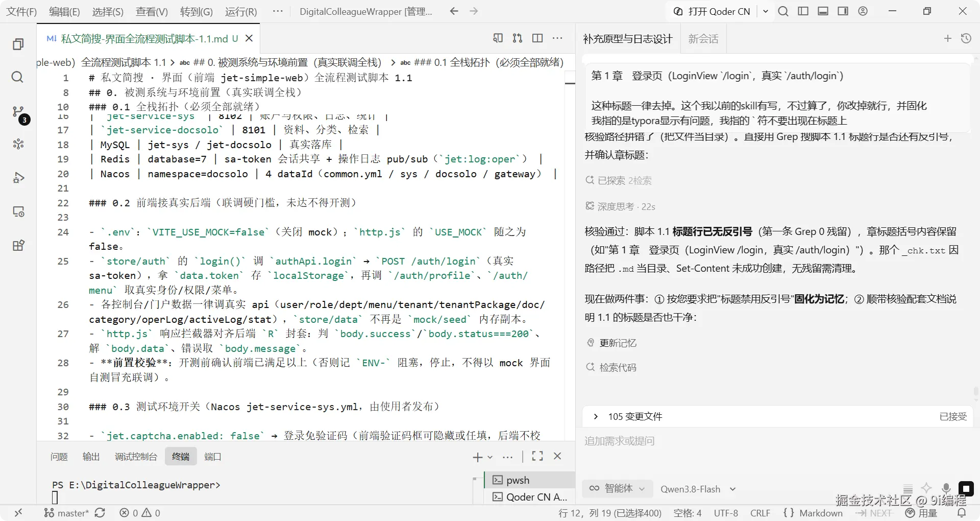
Task: Switch to the 输出 panel tab
Action: click(x=91, y=456)
